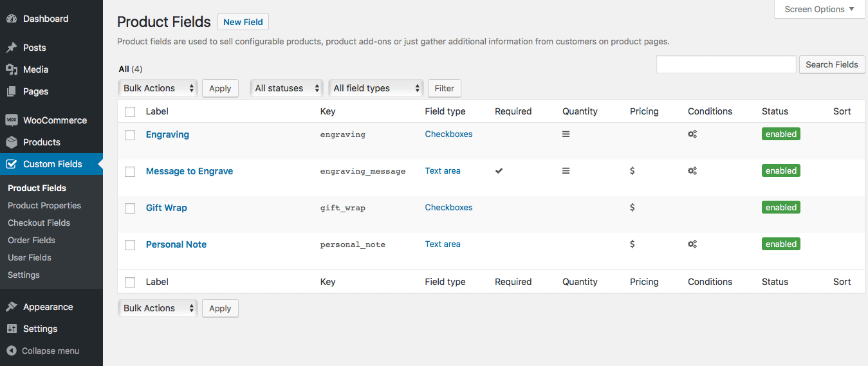Click the Products box icon
This screenshot has width=868, height=366.
pos(12,142)
